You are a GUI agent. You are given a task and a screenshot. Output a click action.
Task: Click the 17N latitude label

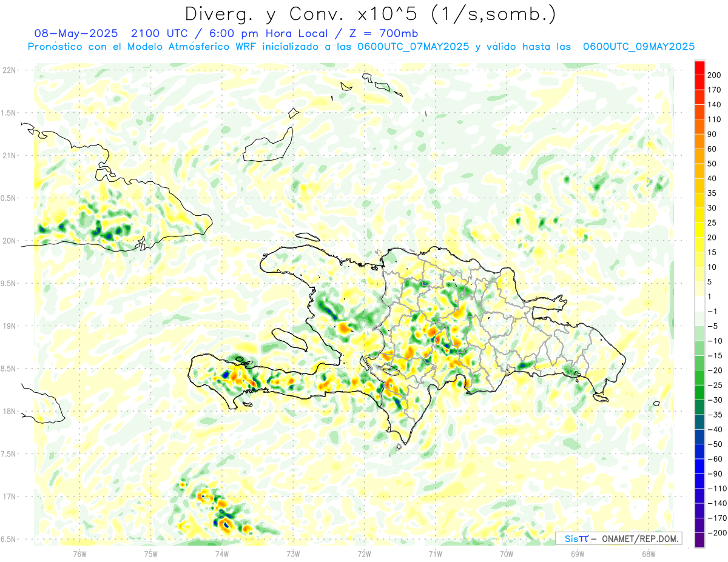(x=8, y=497)
